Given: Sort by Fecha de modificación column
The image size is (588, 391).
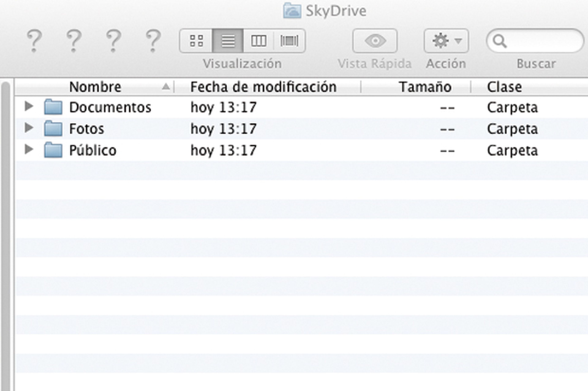Looking at the screenshot, I should [263, 87].
